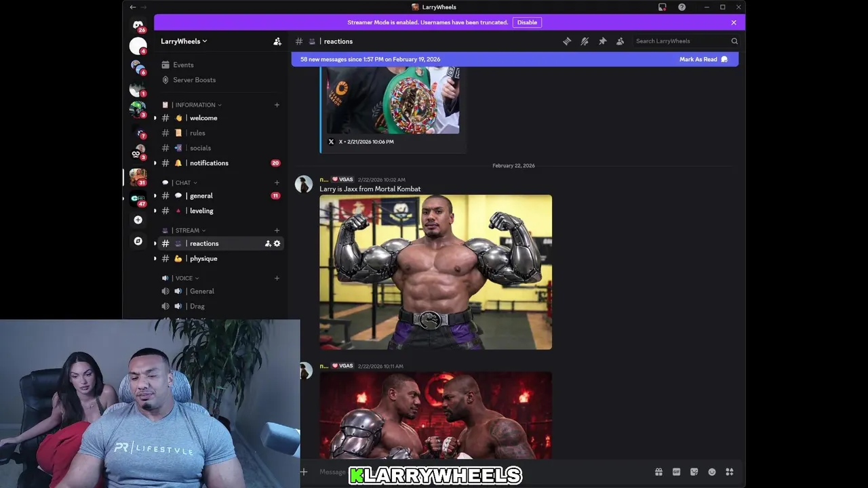Click avatar of 10:02 AM message author
The height and width of the screenshot is (488, 868).
point(304,184)
